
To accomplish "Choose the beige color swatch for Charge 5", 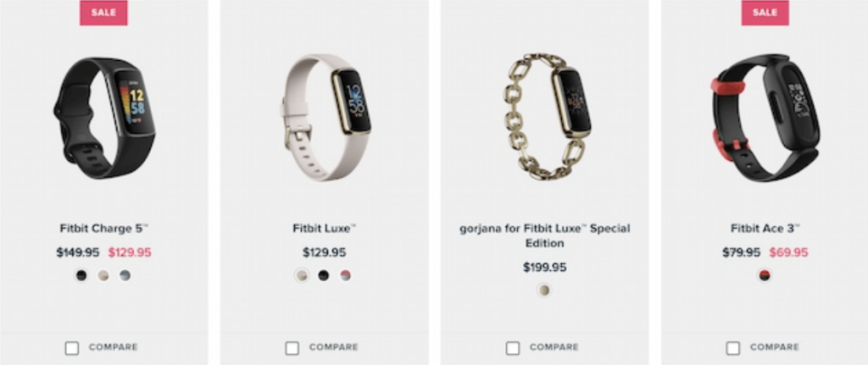I will point(103,275).
